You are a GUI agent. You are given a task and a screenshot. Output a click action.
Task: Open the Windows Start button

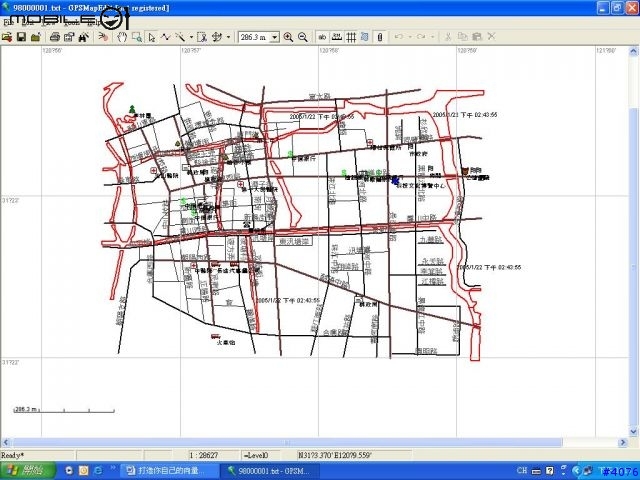click(28, 471)
